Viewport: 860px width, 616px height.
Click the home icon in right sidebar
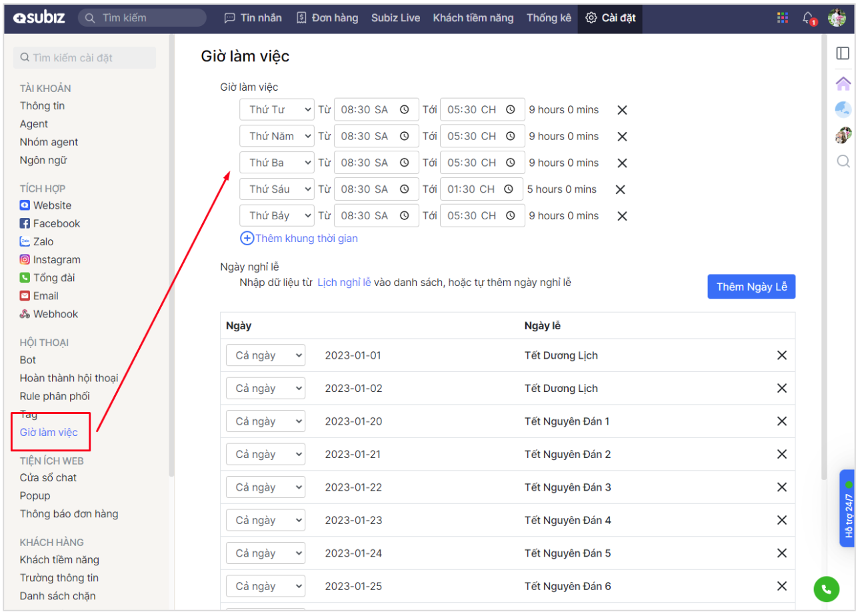(843, 83)
